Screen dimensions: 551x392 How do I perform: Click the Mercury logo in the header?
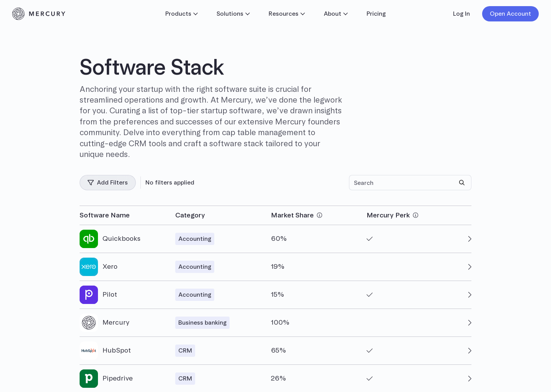pyautogui.click(x=39, y=14)
